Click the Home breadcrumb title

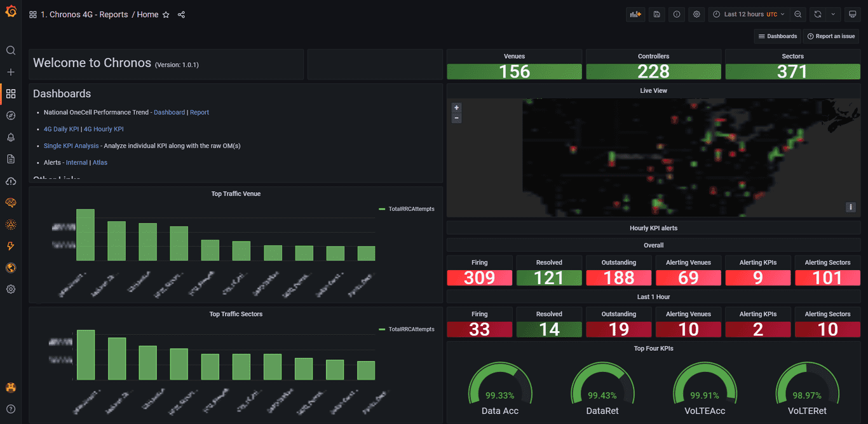147,15
